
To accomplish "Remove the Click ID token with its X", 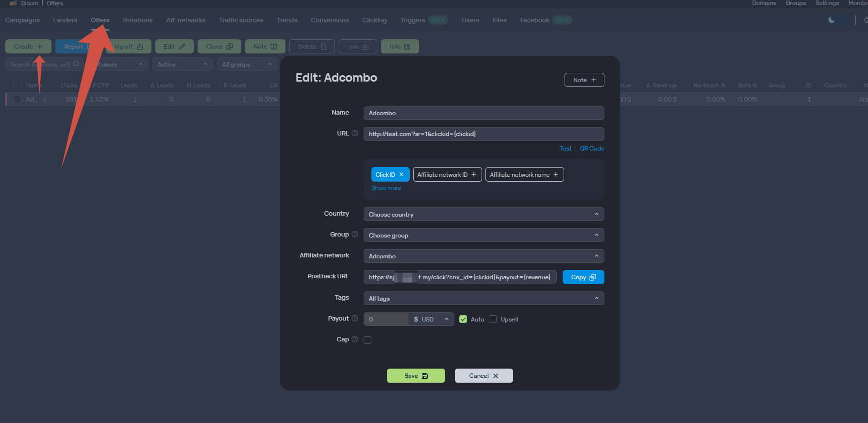I will 401,175.
